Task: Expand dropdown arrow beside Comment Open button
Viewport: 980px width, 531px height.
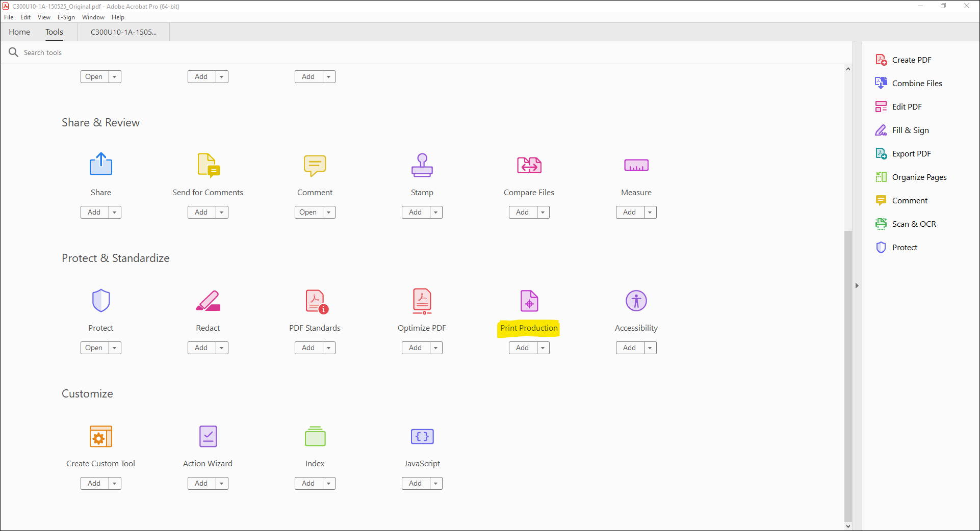Action: [329, 212]
